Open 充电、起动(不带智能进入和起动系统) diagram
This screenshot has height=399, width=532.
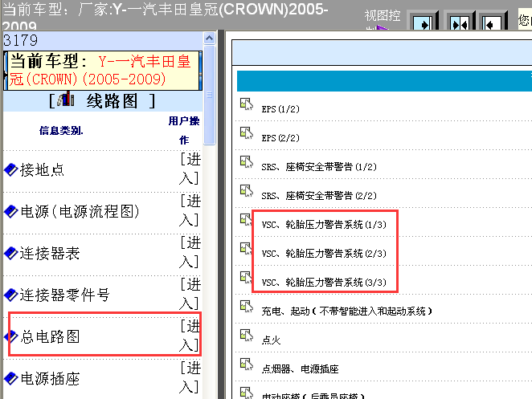[346, 311]
